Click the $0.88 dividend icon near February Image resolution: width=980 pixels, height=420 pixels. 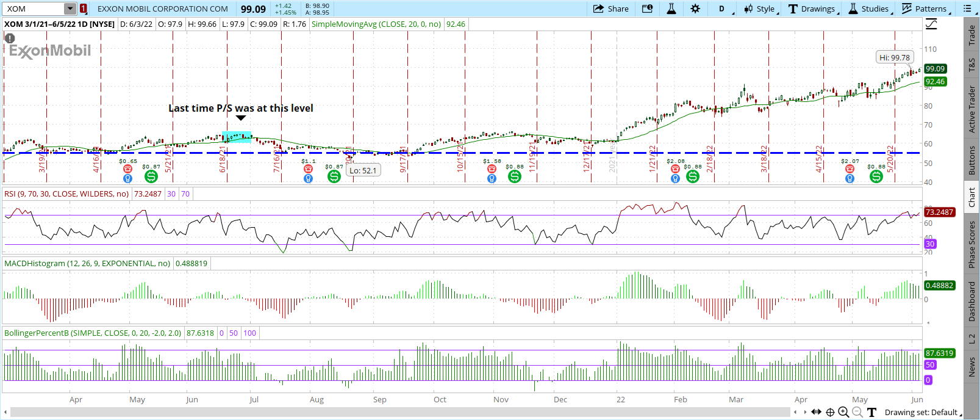pos(693,176)
